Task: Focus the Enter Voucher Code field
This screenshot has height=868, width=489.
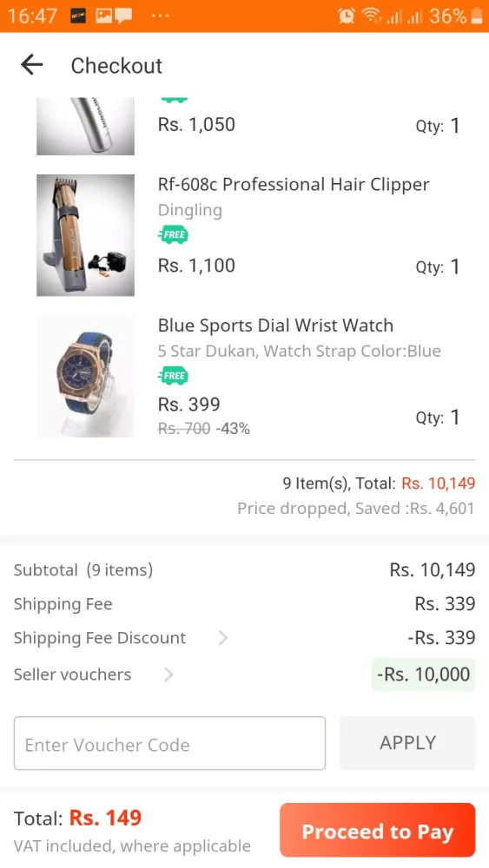Action: tap(169, 743)
